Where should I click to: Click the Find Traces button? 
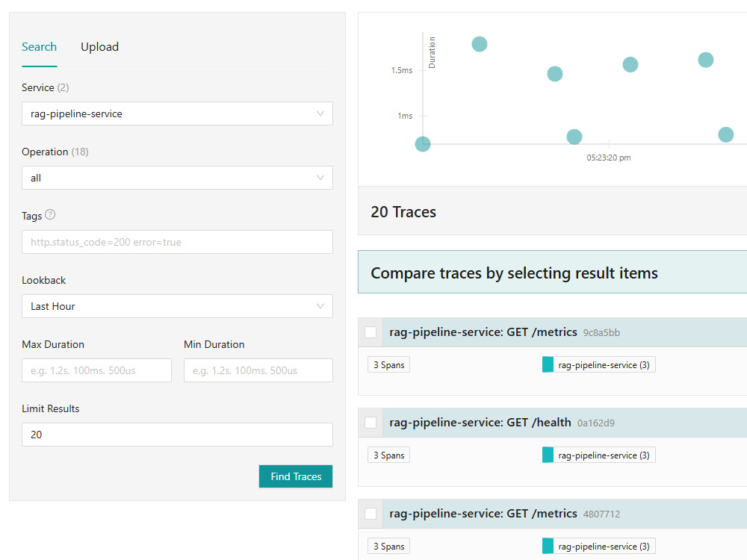296,476
